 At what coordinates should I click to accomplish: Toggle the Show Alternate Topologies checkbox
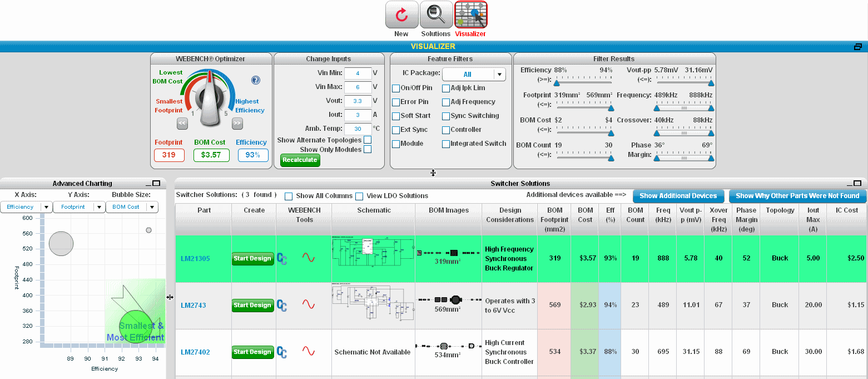(x=368, y=140)
